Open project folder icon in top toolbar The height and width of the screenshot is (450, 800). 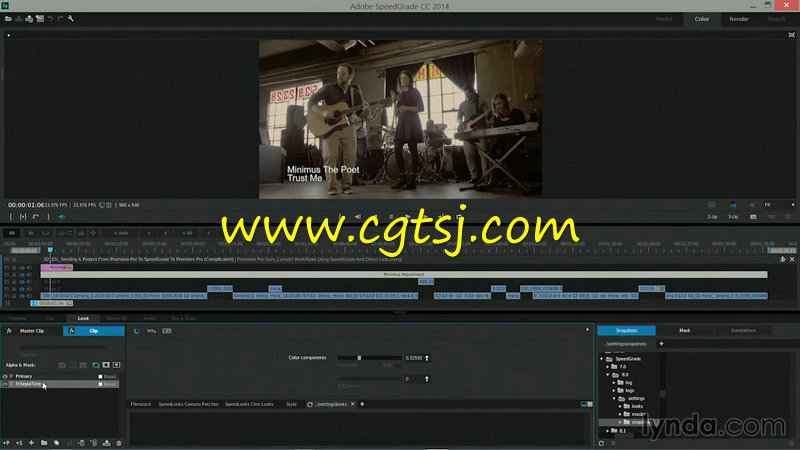click(x=8, y=19)
